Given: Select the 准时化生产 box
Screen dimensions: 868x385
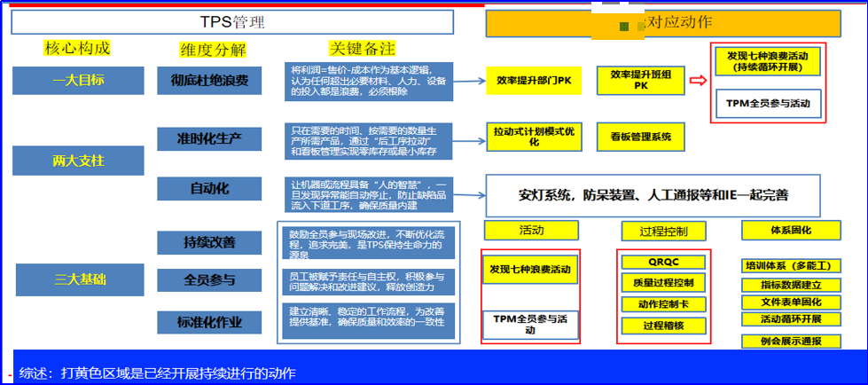Looking at the screenshot, I should pyautogui.click(x=209, y=139).
